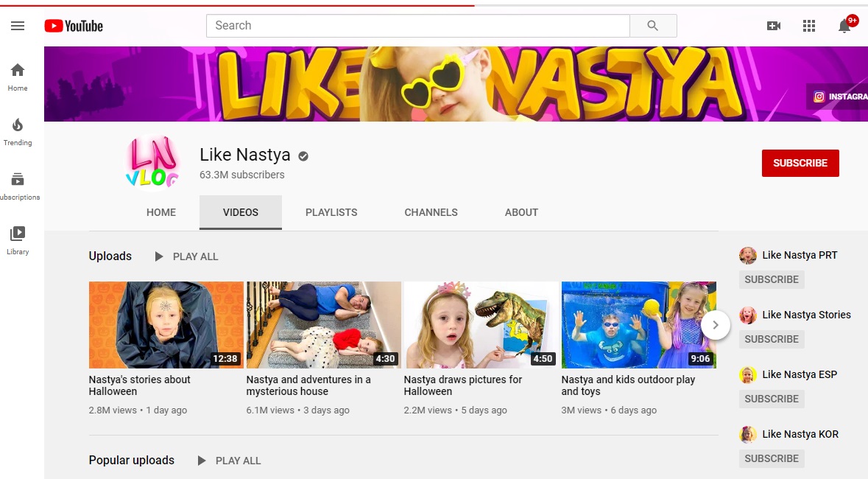
Task: Open Subscriptions in sidebar
Action: [18, 186]
